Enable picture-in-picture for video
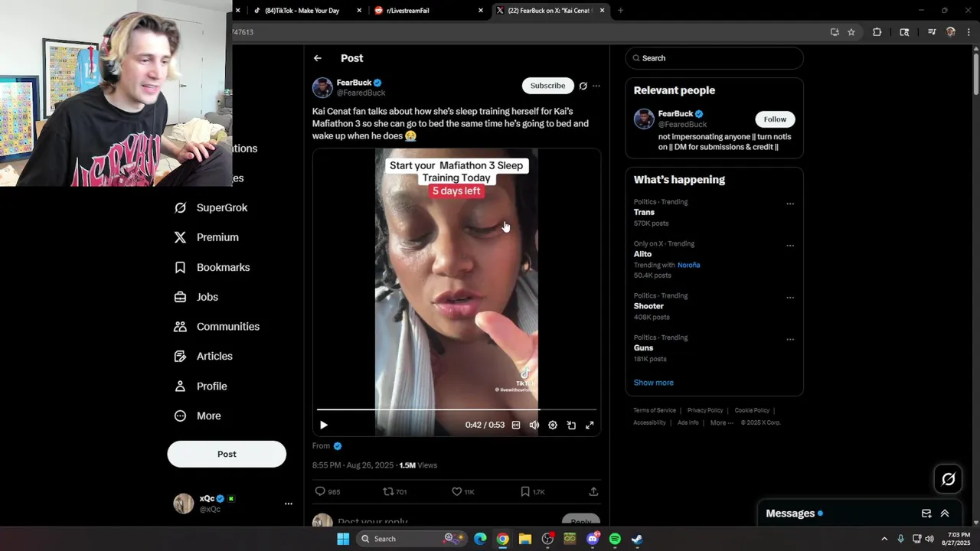Screen dimensions: 980x551 pyautogui.click(x=571, y=425)
